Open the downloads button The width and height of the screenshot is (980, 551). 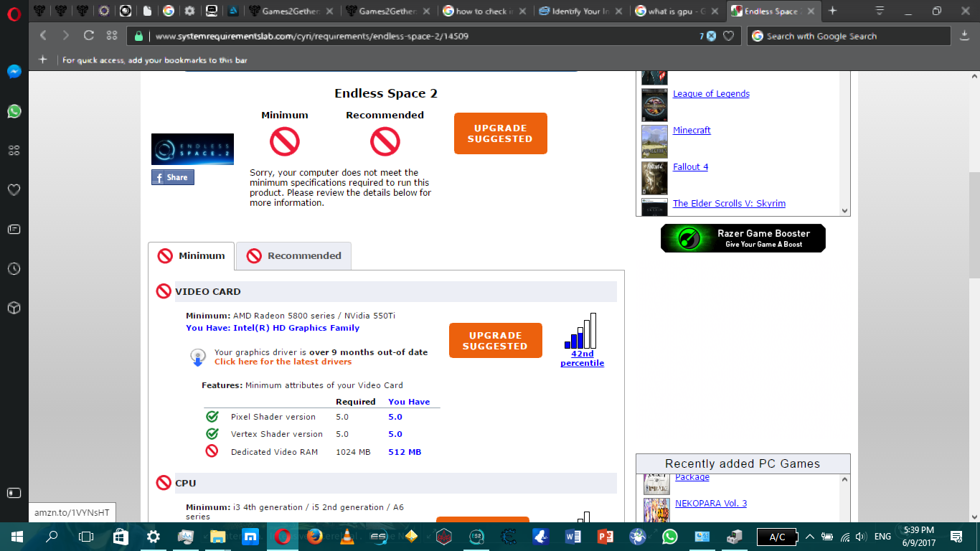point(964,36)
